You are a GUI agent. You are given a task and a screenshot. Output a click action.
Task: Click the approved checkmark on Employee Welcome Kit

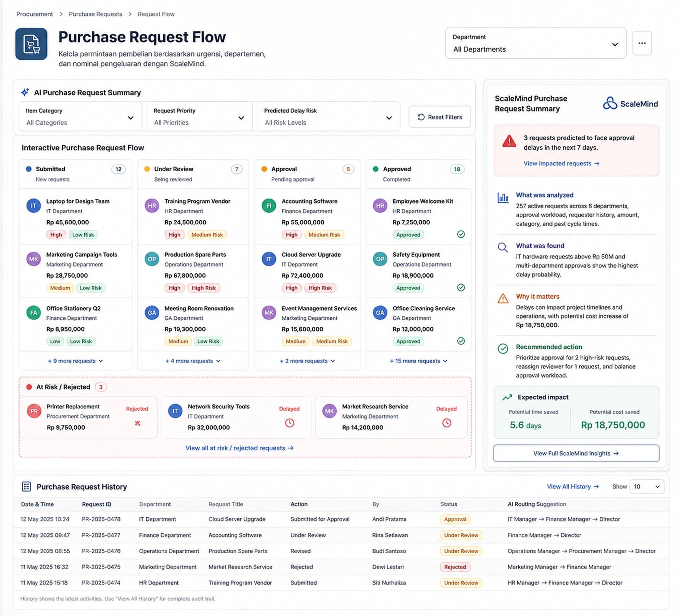[x=461, y=234]
